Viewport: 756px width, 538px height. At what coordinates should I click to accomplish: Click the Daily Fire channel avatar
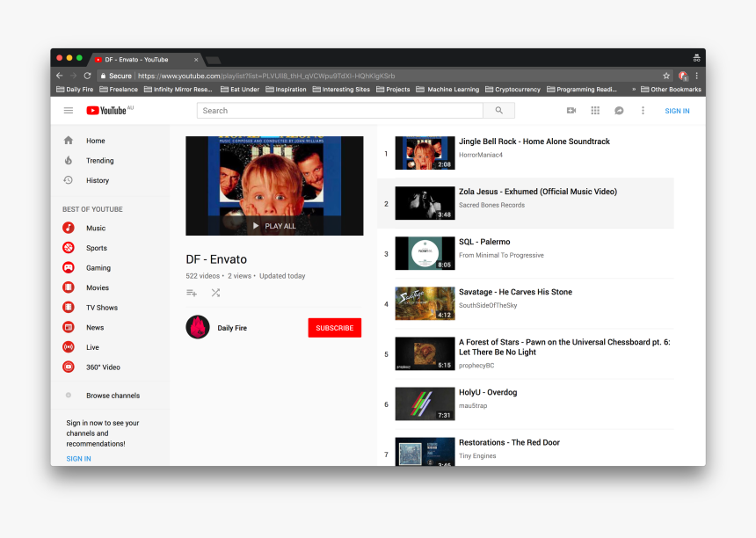198,327
